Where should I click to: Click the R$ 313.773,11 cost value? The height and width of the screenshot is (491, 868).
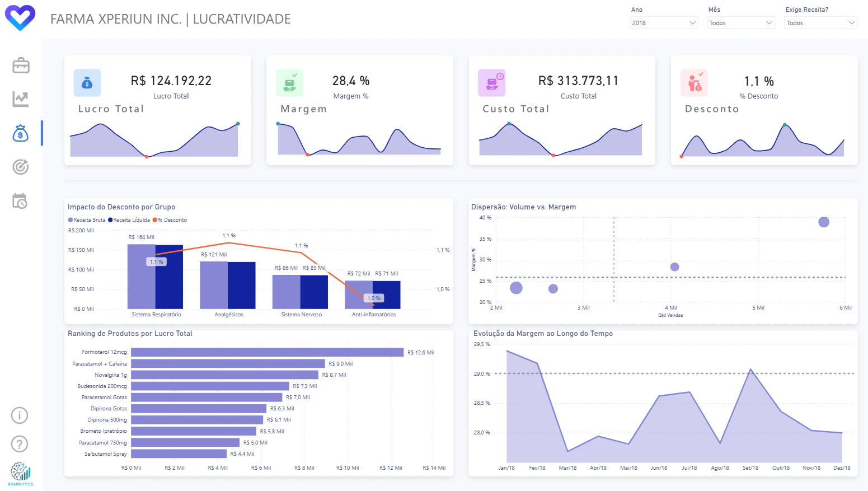pos(579,81)
